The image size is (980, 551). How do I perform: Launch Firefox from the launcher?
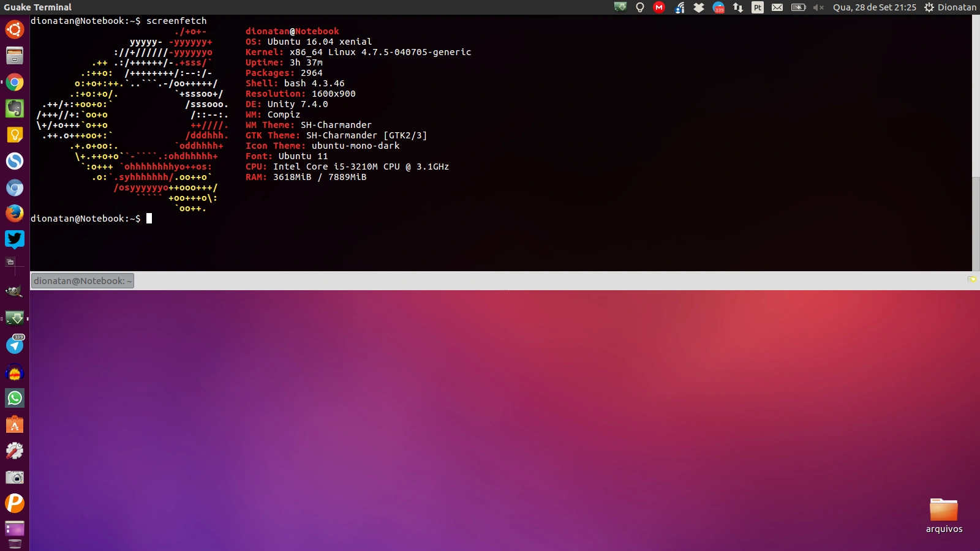[x=15, y=213]
